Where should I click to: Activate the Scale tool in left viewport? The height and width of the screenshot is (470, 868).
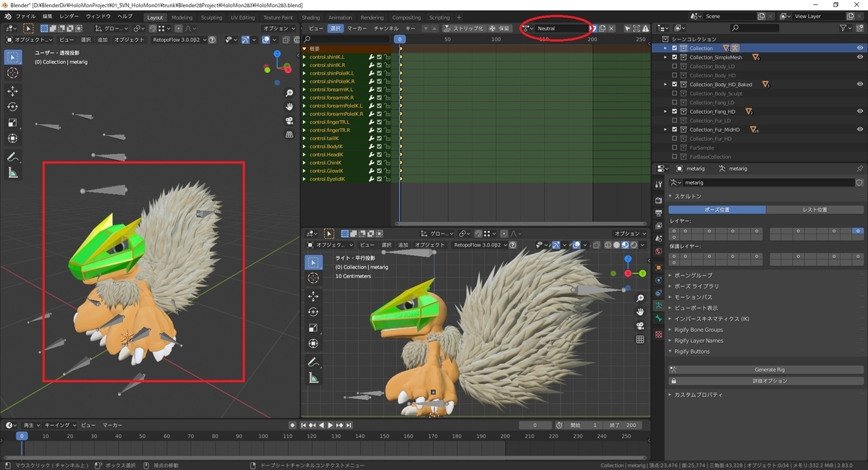coord(13,123)
